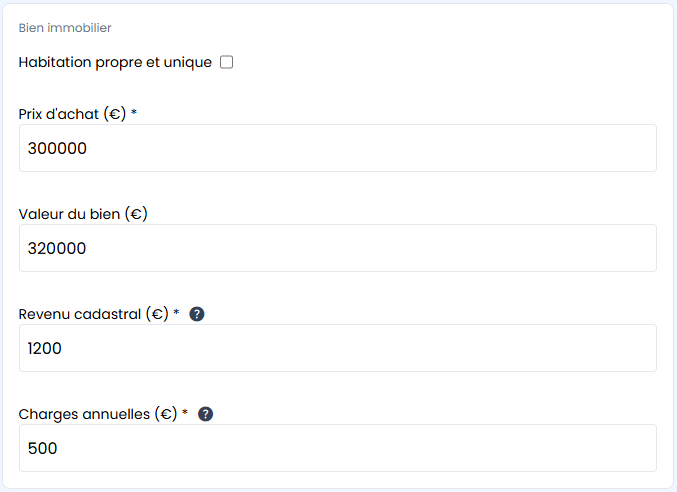
Task: Open the Revenu cadastral help tooltip icon
Action: pyautogui.click(x=197, y=314)
